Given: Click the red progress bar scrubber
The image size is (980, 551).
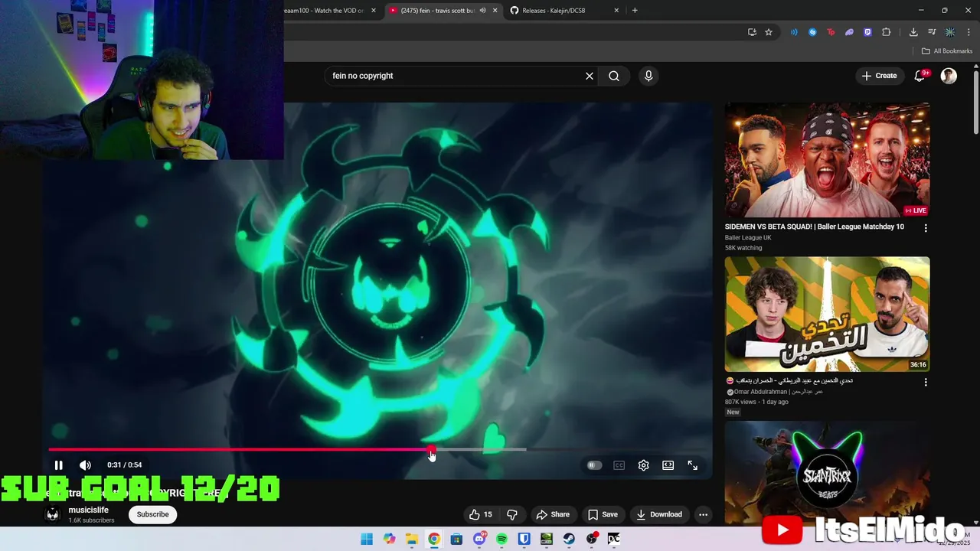Looking at the screenshot, I should click(x=431, y=450).
